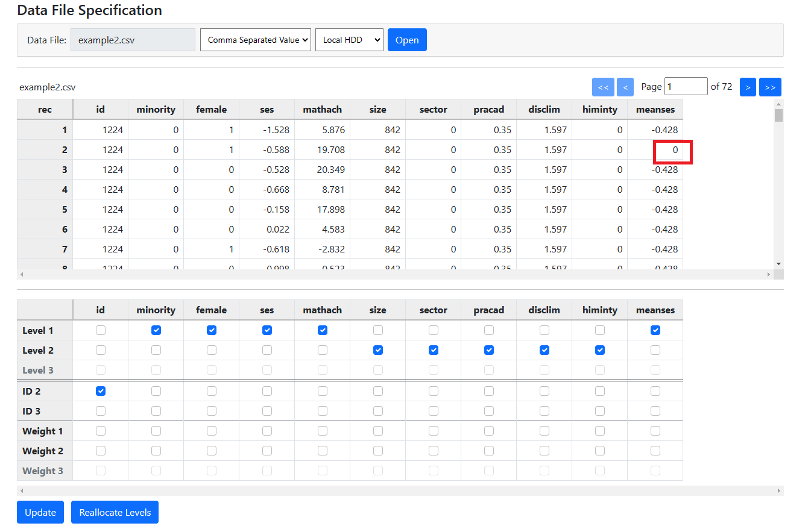The height and width of the screenshot is (532, 811).
Task: Click the Update button
Action: 40,512
